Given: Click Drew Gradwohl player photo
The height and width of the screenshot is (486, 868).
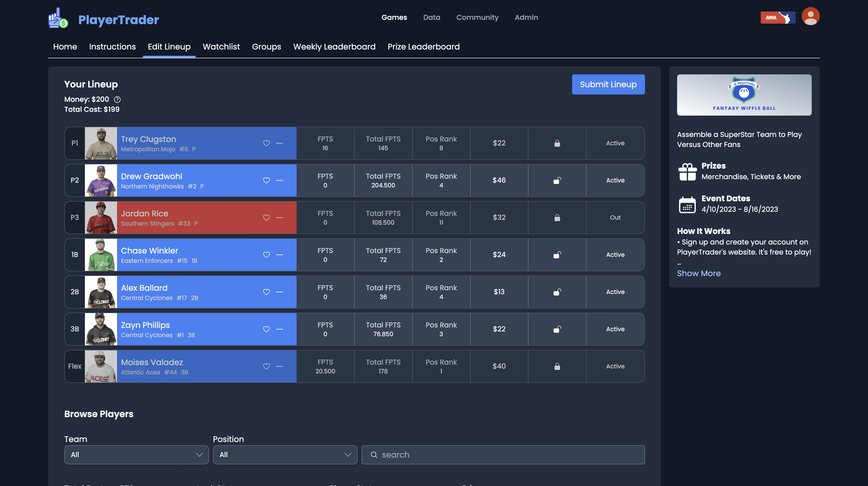Looking at the screenshot, I should pos(101,180).
